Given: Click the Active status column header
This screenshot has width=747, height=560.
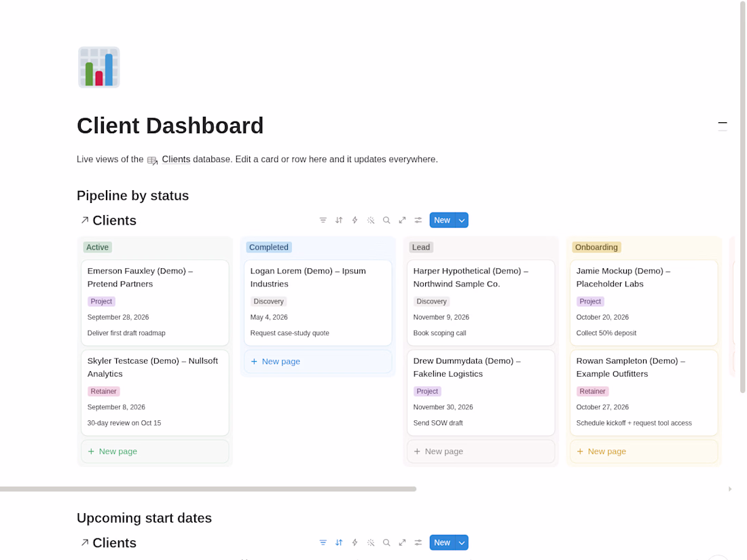Looking at the screenshot, I should pyautogui.click(x=97, y=247).
